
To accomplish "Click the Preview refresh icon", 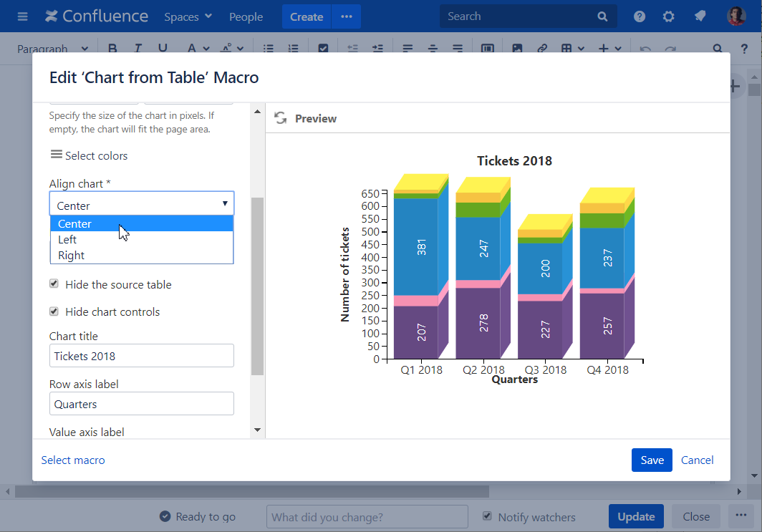I will [280, 118].
